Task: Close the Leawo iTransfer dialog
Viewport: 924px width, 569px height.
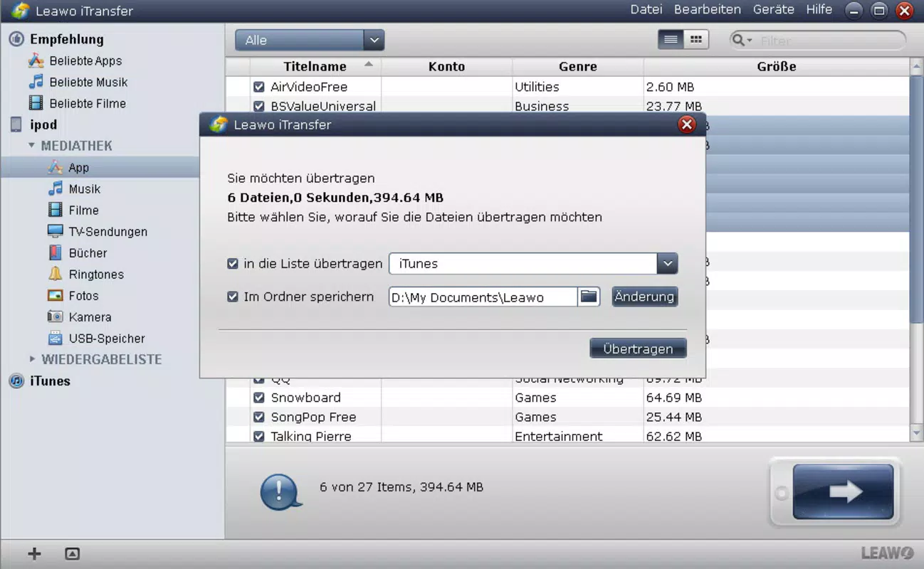Action: click(687, 125)
